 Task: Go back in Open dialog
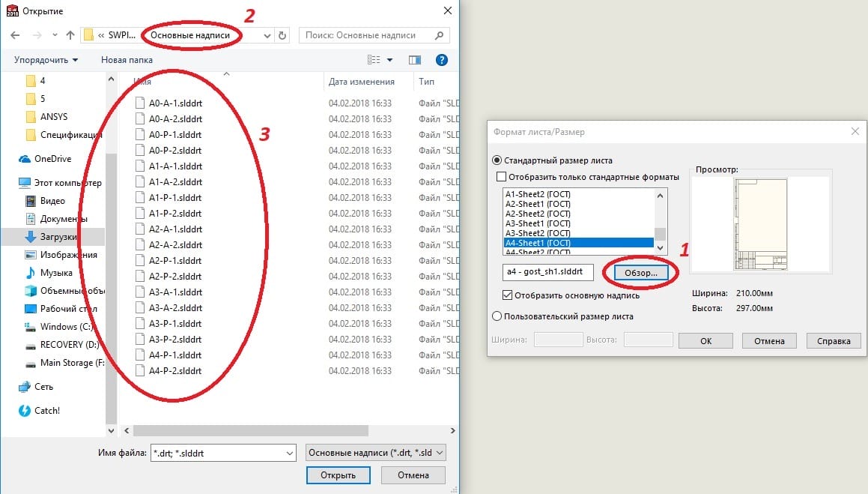16,35
